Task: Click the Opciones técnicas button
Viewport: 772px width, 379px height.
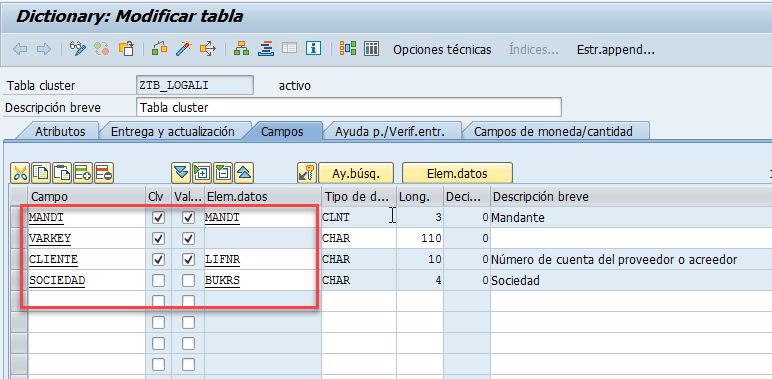Action: (x=442, y=49)
